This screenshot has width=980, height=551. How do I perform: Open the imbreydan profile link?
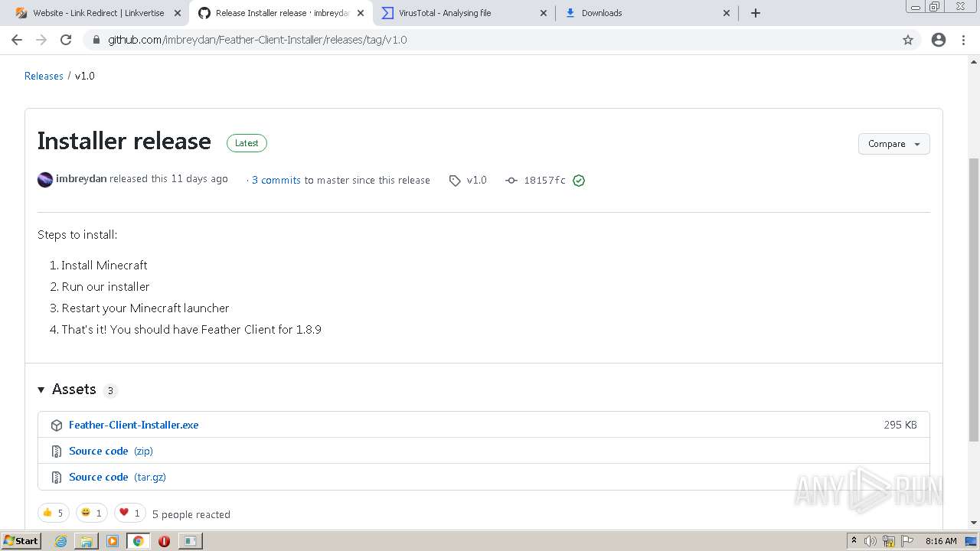(x=81, y=179)
